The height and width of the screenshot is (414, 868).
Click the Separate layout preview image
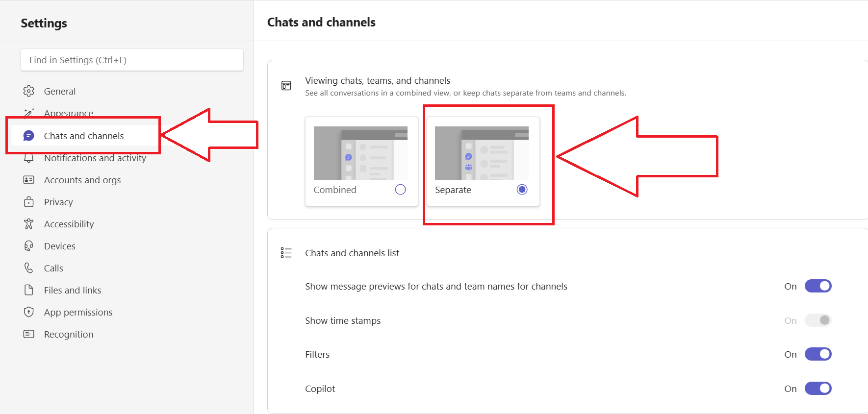pyautogui.click(x=482, y=153)
